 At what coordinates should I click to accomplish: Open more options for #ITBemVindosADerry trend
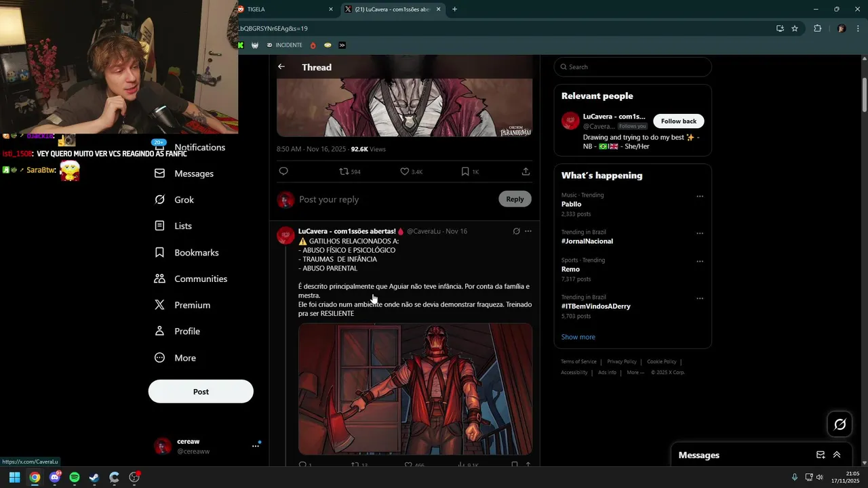pyautogui.click(x=700, y=299)
